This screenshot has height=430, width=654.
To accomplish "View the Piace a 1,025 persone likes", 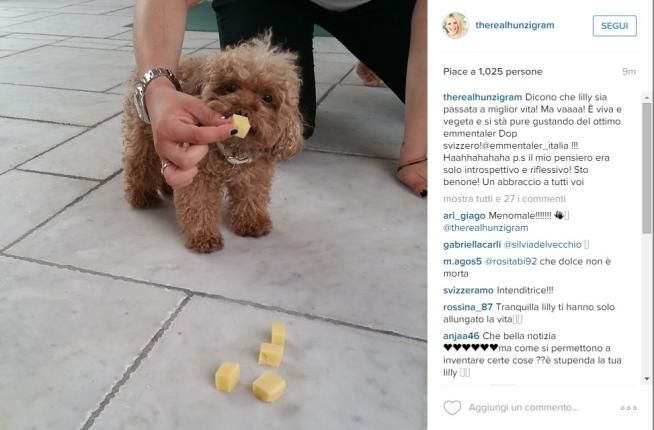I will 493,72.
